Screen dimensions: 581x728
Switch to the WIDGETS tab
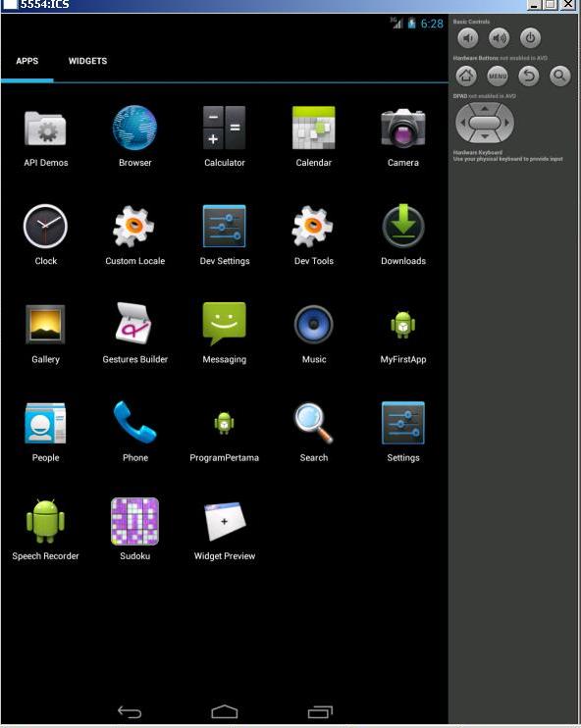click(x=87, y=61)
